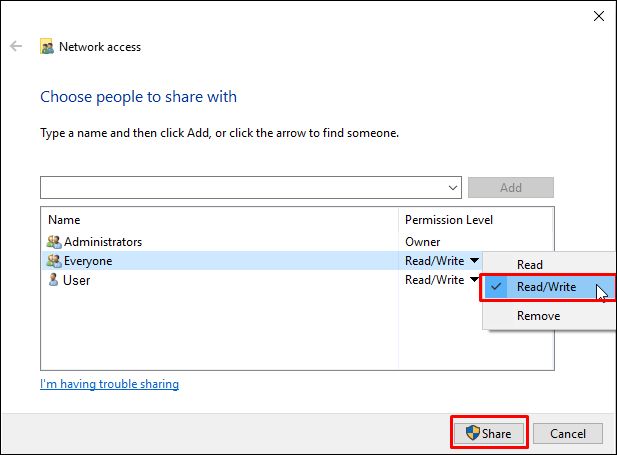This screenshot has width=617, height=455.
Task: Click the User account icon
Action: (x=54, y=280)
